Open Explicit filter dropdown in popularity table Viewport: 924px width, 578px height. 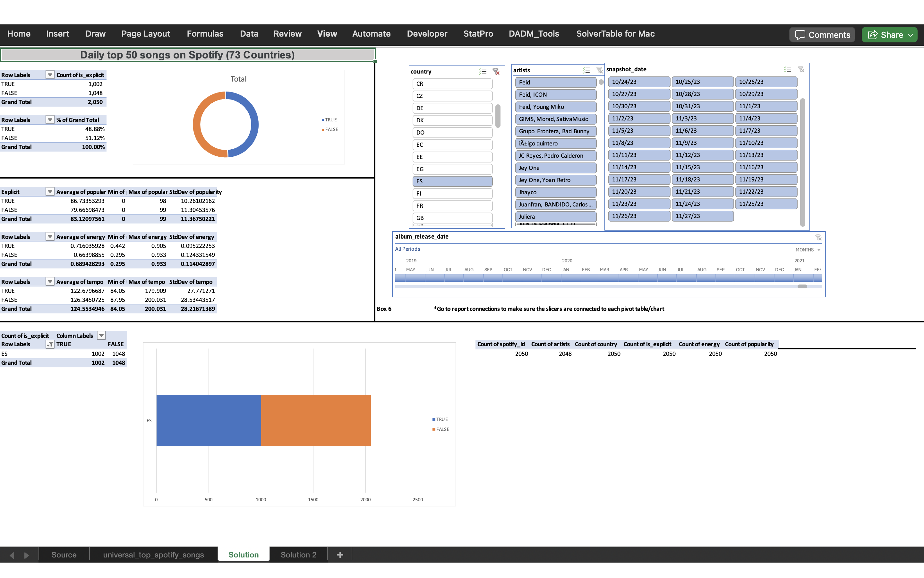(50, 191)
